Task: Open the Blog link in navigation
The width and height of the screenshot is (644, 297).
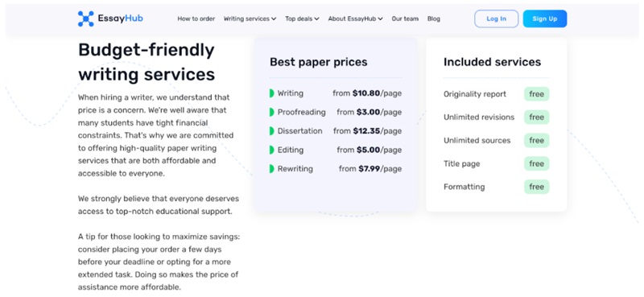Action: [x=434, y=19]
